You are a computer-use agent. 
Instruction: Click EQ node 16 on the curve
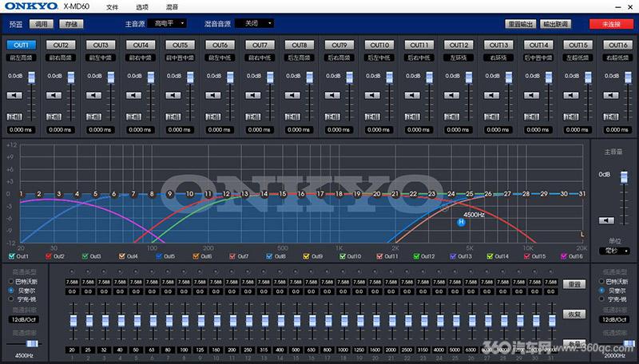click(x=301, y=194)
